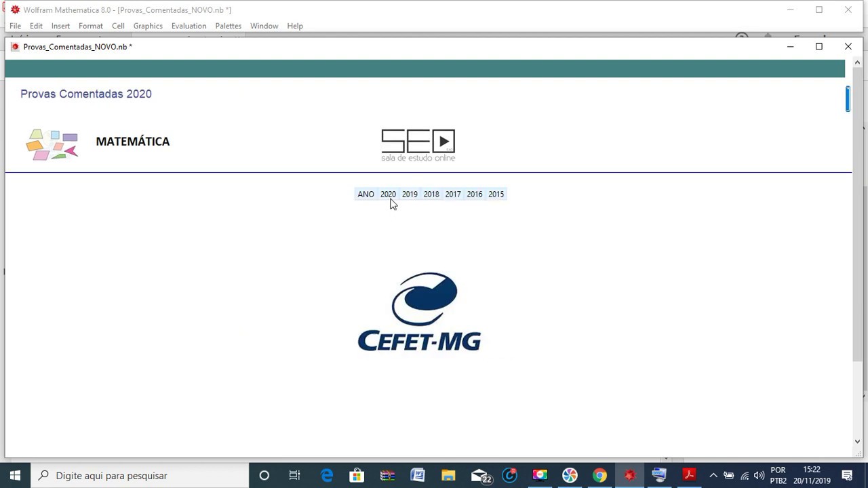Click the Provas Comentadas 2020 title
This screenshot has width=868, height=488.
(x=86, y=94)
